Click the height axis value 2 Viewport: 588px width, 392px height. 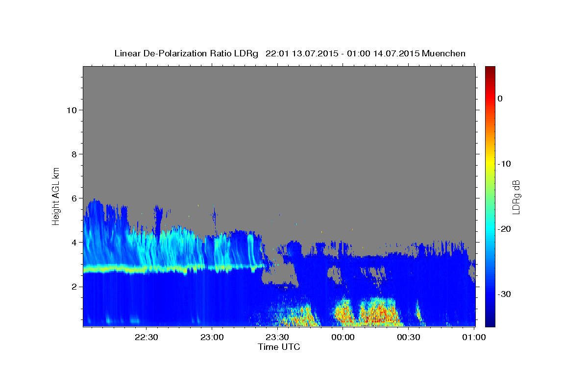tap(74, 286)
